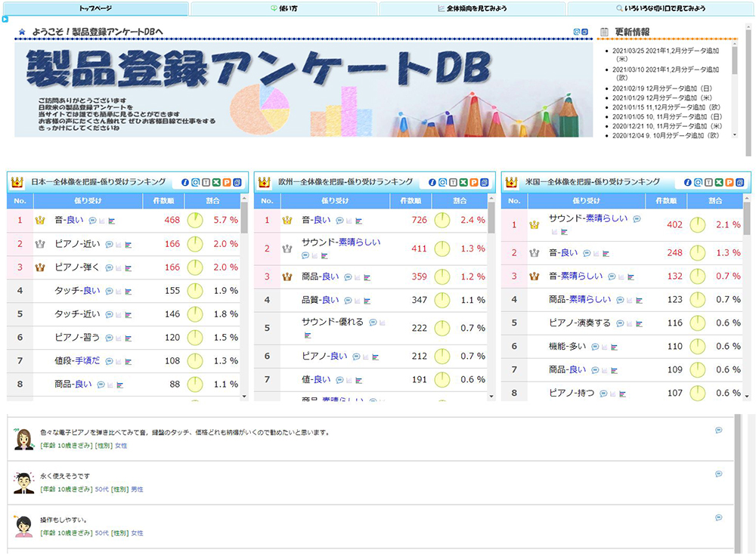
Task: Click the orange P icon on the 米国 panel
Action: 730,181
